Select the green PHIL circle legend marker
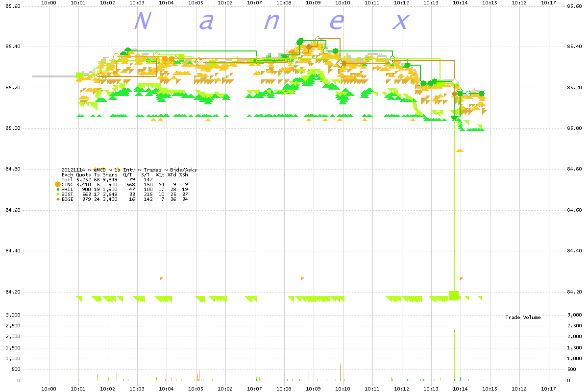The height and width of the screenshot is (392, 588). pyautogui.click(x=58, y=189)
